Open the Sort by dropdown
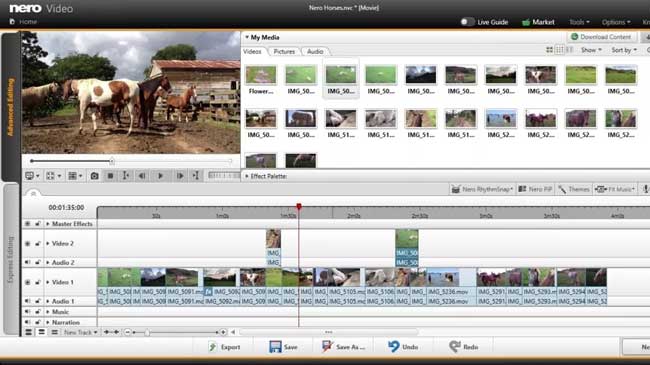The width and height of the screenshot is (650, 365). coord(624,50)
